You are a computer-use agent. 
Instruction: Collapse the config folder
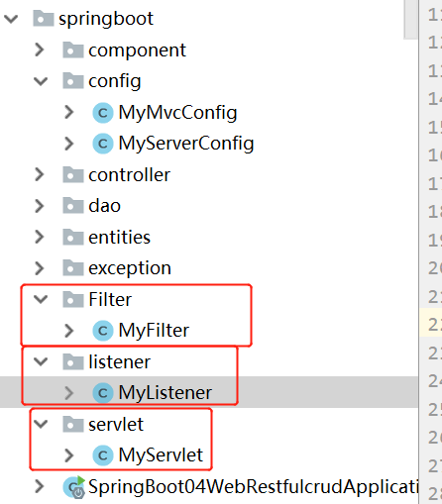point(41,81)
